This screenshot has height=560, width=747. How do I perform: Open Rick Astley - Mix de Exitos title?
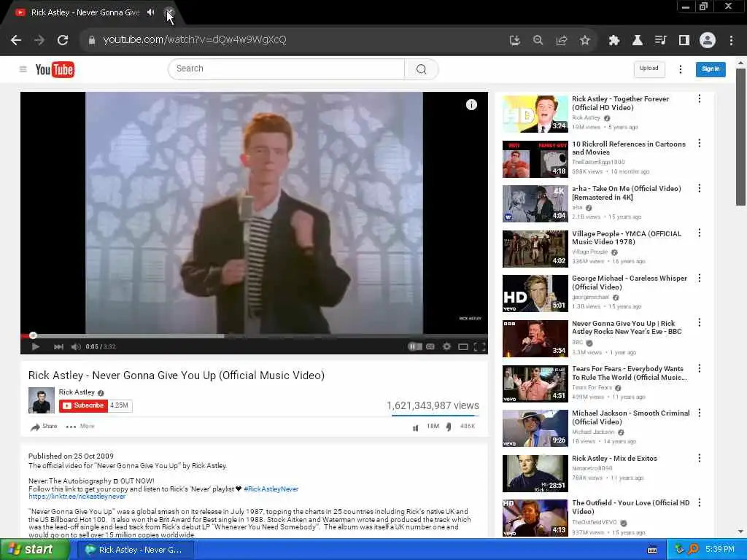click(614, 458)
